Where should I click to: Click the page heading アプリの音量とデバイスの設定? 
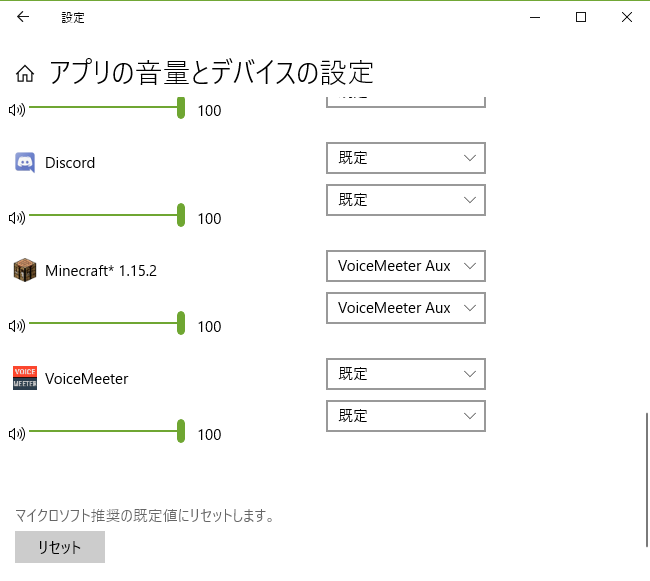(212, 73)
